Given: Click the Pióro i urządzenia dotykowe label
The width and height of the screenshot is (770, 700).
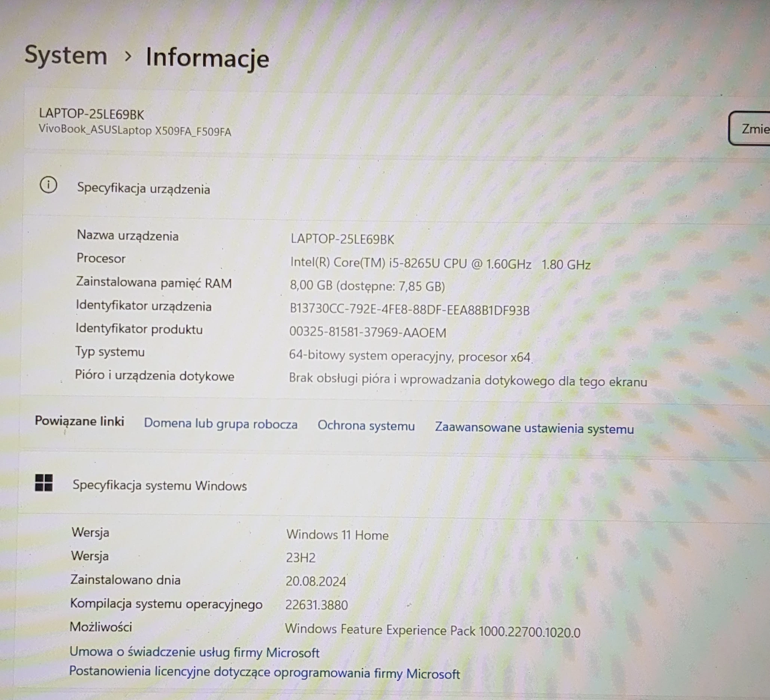Looking at the screenshot, I should tap(155, 376).
